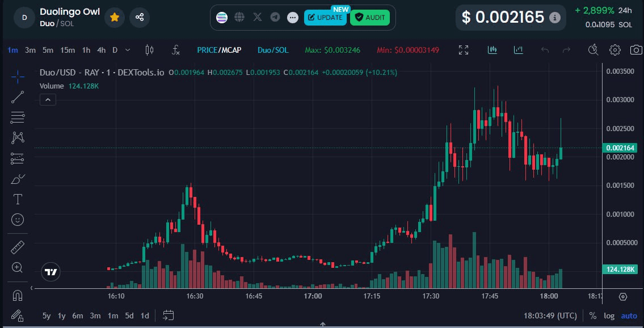Click the Volume 124.128K legend label
This screenshot has width=644, height=328.
pos(69,86)
